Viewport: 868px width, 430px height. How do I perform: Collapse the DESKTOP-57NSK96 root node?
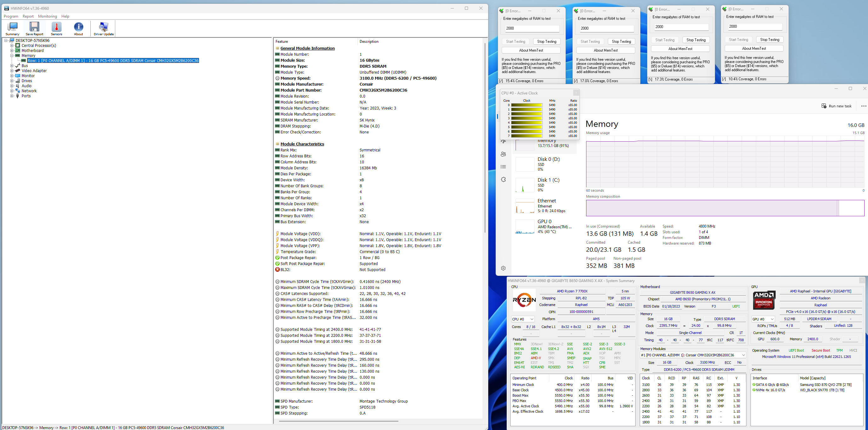pos(6,40)
